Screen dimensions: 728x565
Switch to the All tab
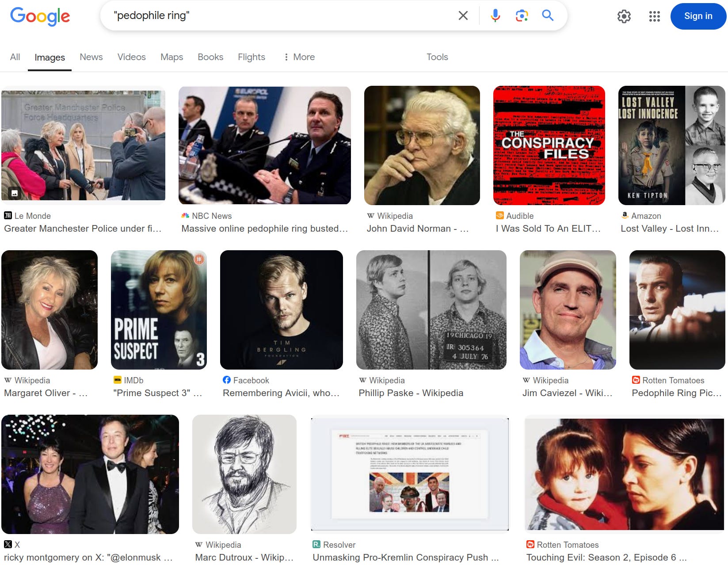[15, 57]
